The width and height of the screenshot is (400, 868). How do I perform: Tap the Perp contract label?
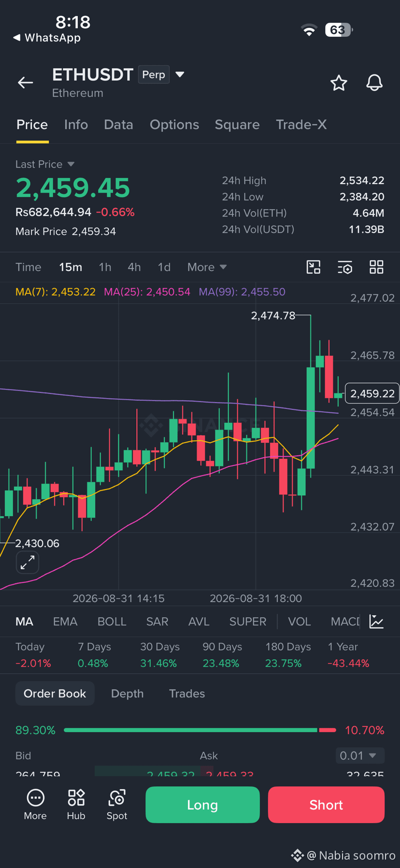(154, 74)
